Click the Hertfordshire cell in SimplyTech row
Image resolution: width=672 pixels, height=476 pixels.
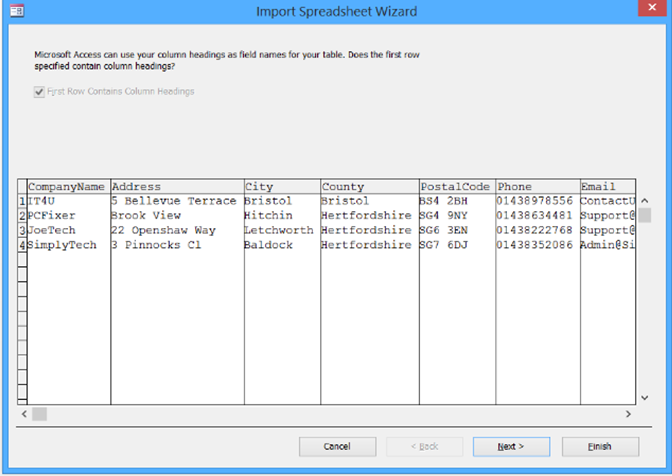370,245
